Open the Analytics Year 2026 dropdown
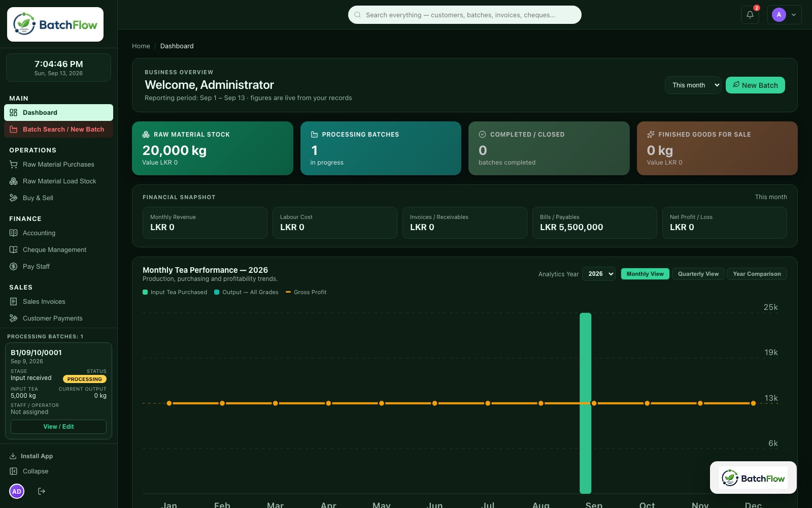This screenshot has width=812, height=508. pyautogui.click(x=599, y=274)
